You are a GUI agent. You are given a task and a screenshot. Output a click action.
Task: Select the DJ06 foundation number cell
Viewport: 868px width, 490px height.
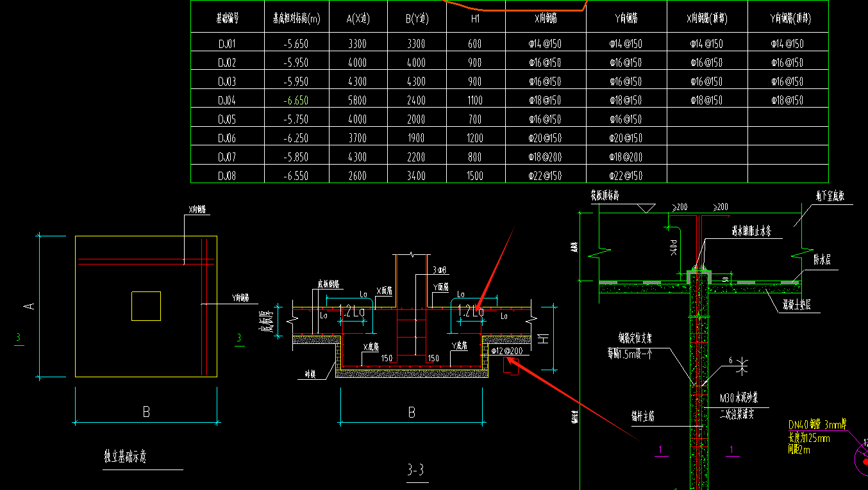[x=227, y=138]
